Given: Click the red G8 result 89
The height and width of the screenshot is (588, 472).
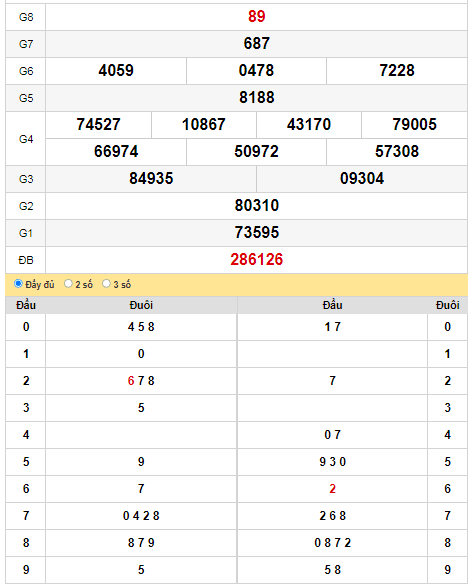Looking at the screenshot, I should [256, 16].
